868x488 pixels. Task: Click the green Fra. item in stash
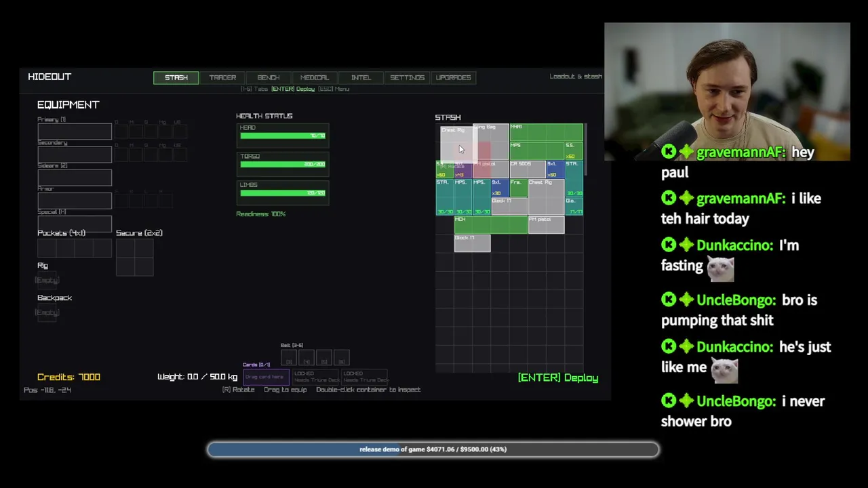[519, 188]
